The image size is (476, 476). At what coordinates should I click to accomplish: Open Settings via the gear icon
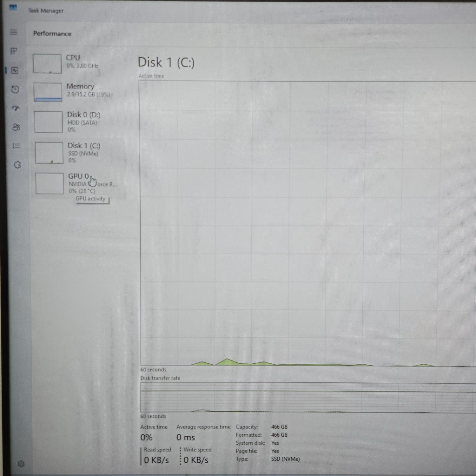[x=21, y=464]
